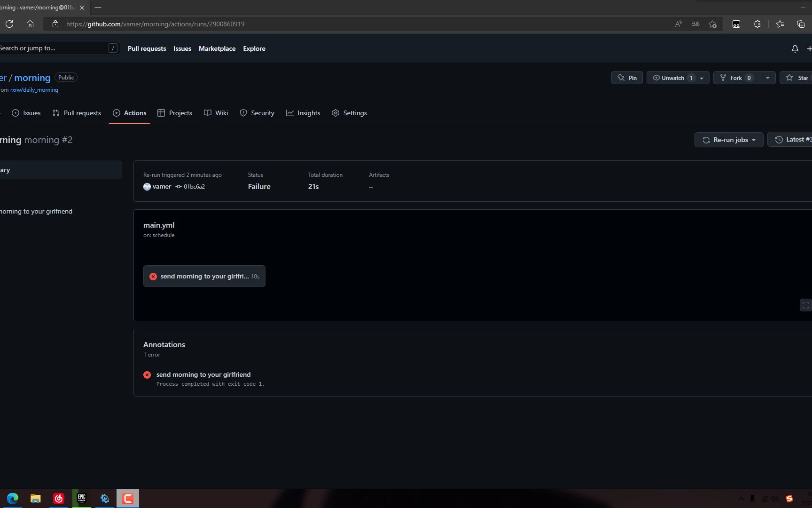Open the annotation send morning to your girlfriend

pyautogui.click(x=203, y=374)
